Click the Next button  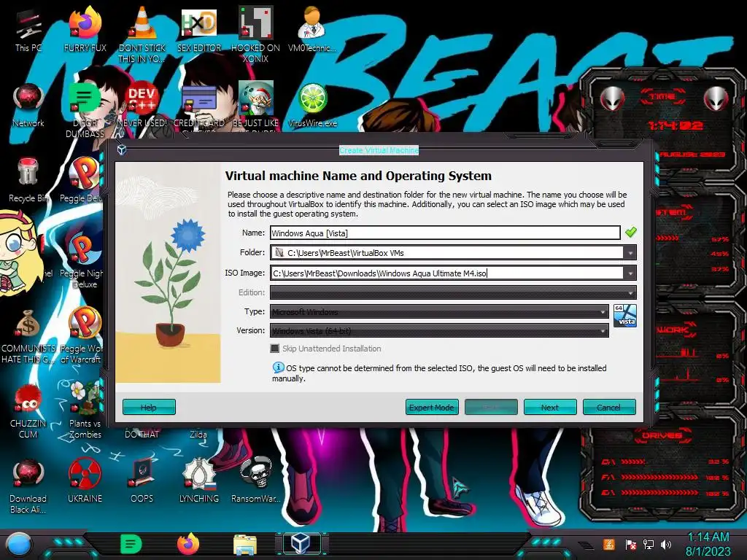pos(550,407)
